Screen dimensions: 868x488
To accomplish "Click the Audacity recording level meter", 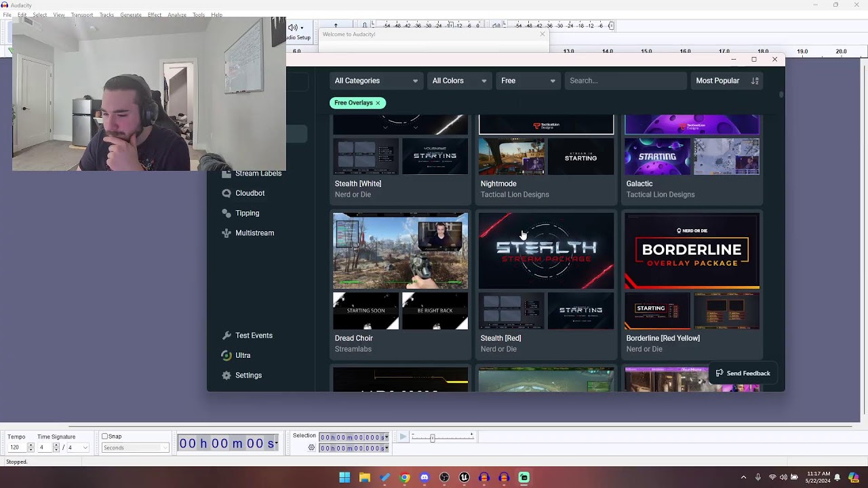I will 428,26.
